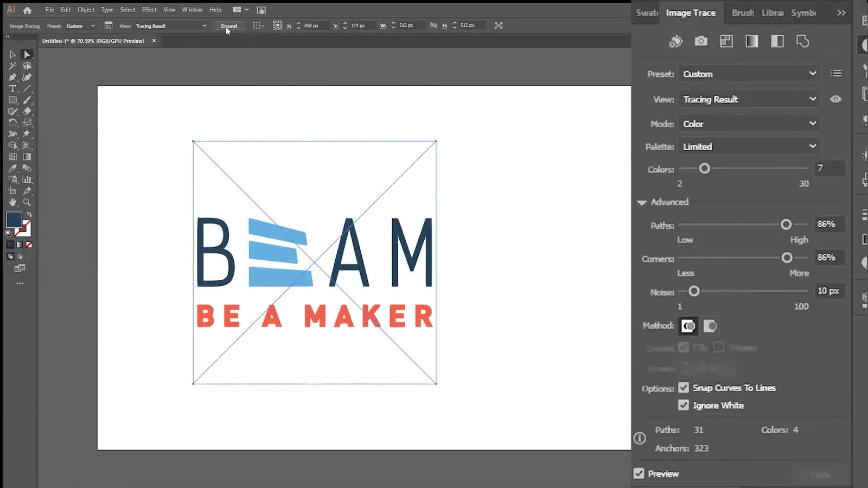Click the eye icon next to View

(x=836, y=99)
